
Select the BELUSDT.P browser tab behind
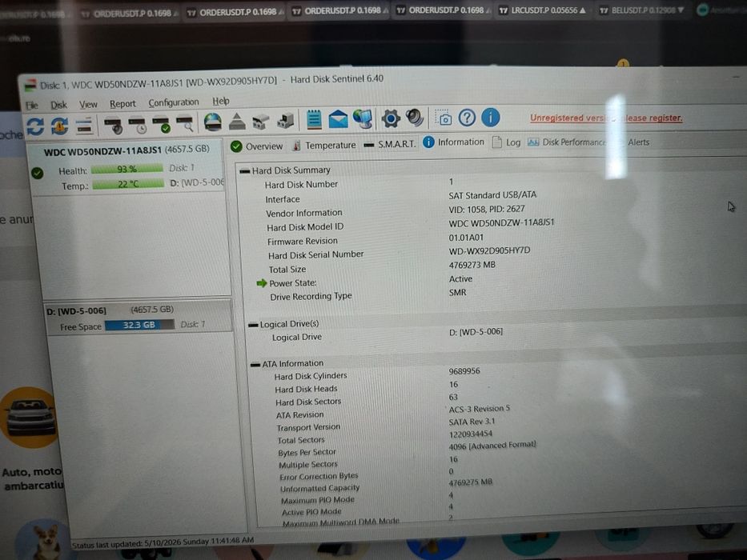641,10
